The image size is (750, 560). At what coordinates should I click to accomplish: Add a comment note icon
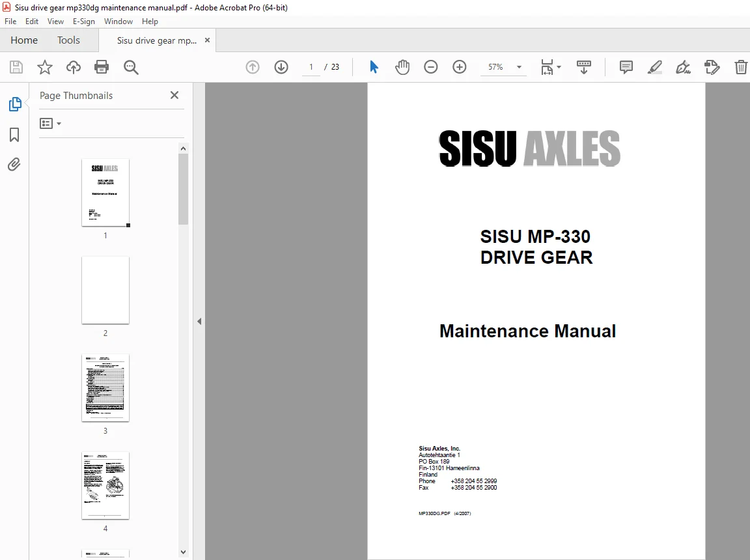(x=626, y=67)
